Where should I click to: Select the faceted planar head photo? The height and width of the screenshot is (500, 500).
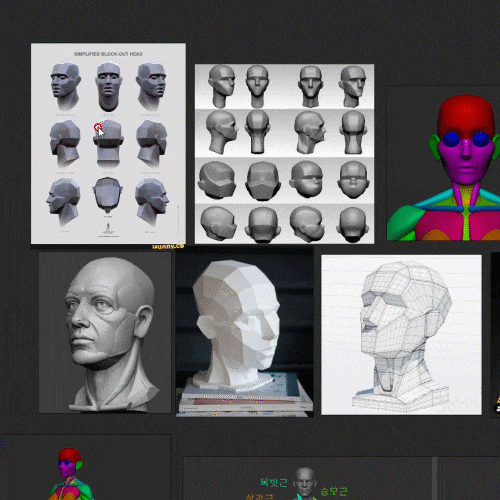(244, 333)
